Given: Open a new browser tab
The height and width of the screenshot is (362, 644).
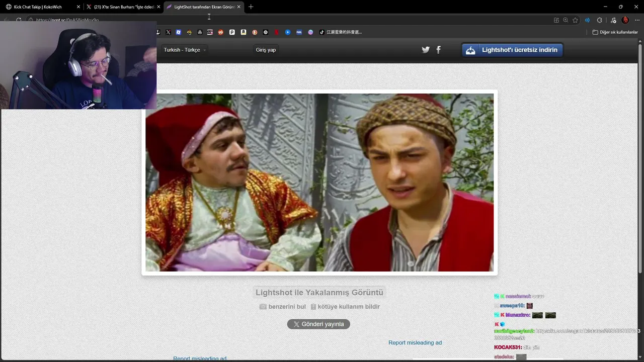Looking at the screenshot, I should 251,7.
